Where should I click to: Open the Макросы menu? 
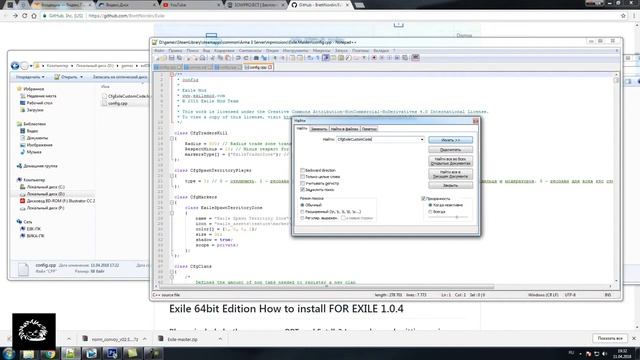coord(322,51)
